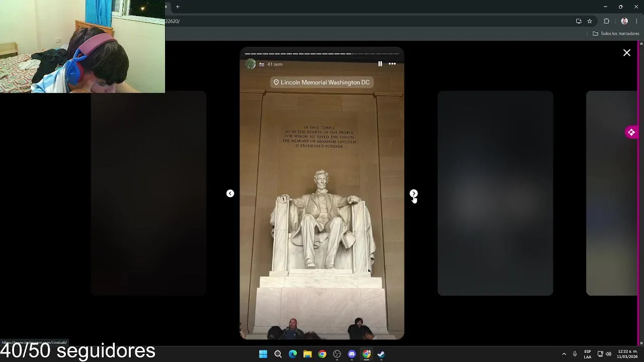The height and width of the screenshot is (362, 644).
Task: Open the network status tray icon
Action: click(x=600, y=354)
